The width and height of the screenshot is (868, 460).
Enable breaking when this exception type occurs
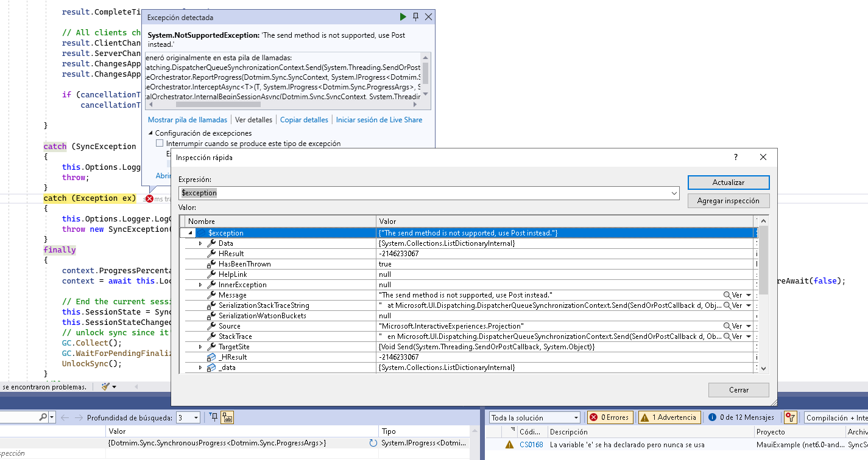(x=160, y=143)
